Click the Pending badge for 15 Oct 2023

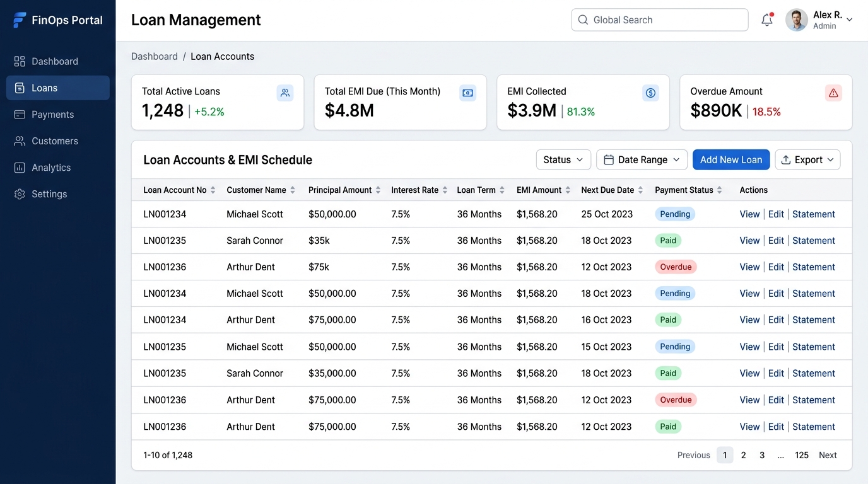coord(675,347)
